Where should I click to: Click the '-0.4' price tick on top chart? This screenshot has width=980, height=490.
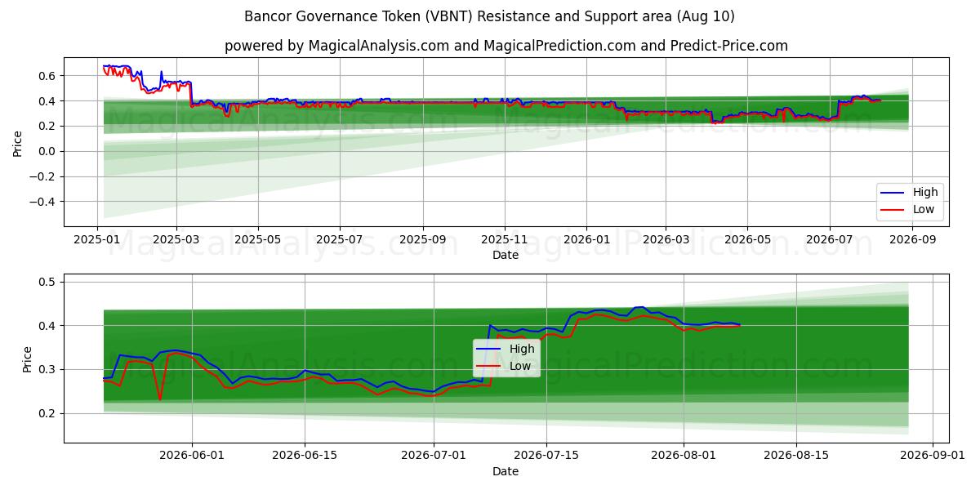point(43,202)
